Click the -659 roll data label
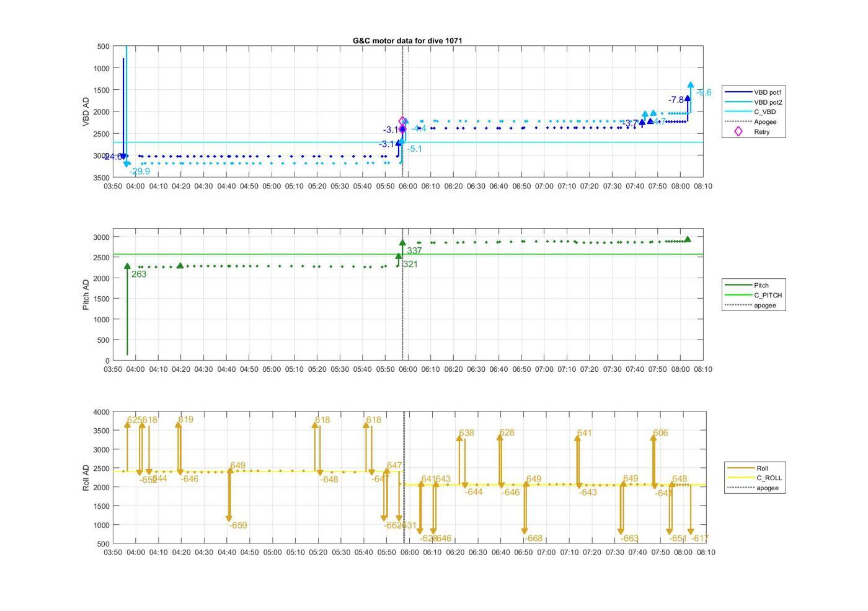This screenshot has height=611, width=868. [238, 525]
